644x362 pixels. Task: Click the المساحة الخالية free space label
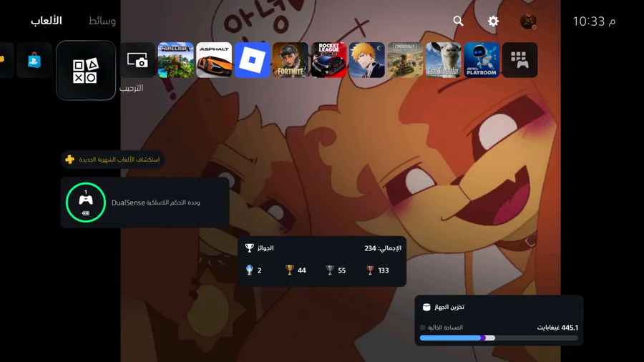point(445,328)
